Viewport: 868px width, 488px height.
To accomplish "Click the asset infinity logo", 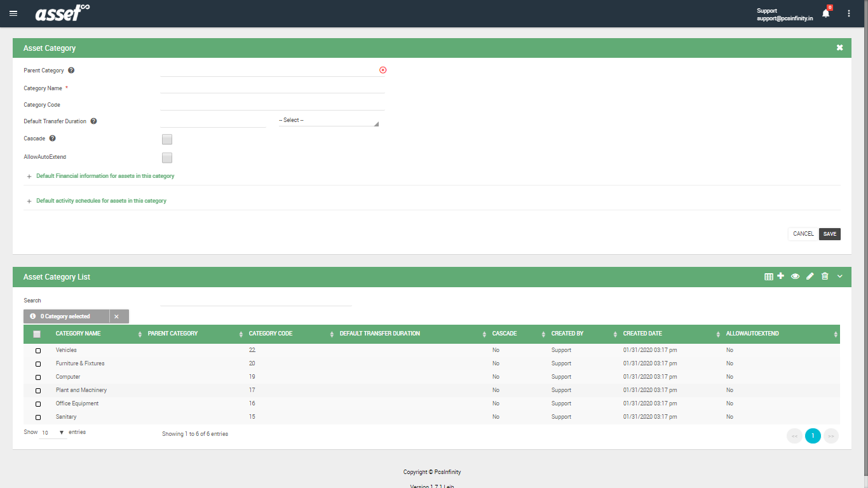I will point(62,13).
